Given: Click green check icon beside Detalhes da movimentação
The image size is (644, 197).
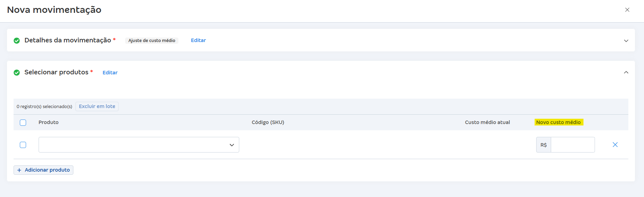Looking at the screenshot, I should [17, 41].
